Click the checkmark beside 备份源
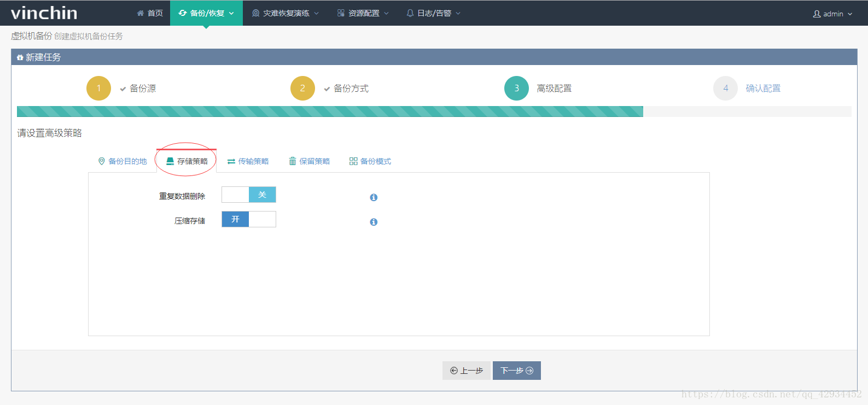868x405 pixels. (x=123, y=89)
